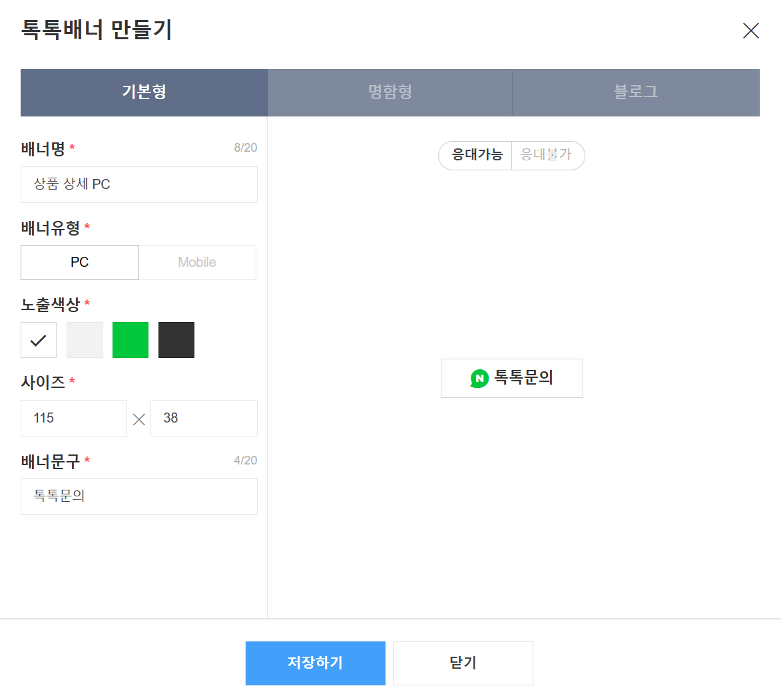
Task: Click the width field showing 115
Action: pyautogui.click(x=73, y=418)
